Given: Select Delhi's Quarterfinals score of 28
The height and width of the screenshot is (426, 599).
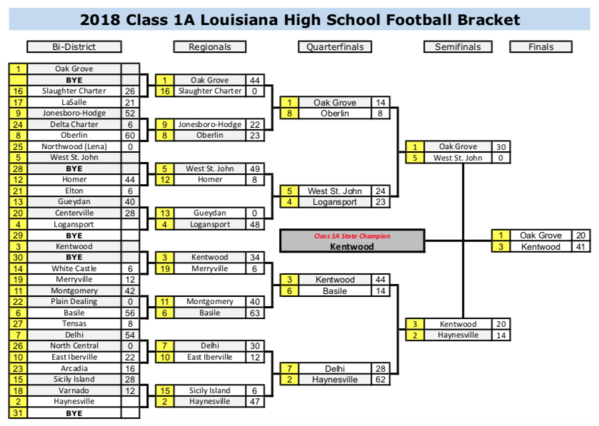Looking at the screenshot, I should tap(380, 369).
